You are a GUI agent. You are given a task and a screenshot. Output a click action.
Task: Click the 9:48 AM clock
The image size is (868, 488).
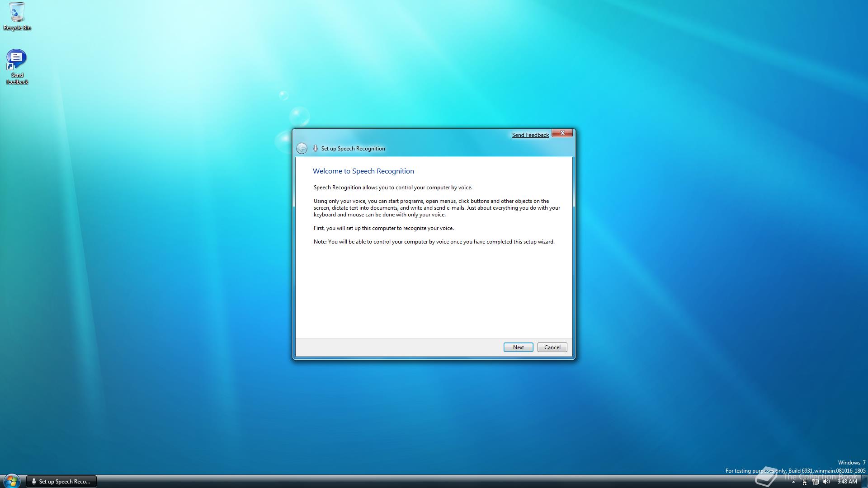pos(847,482)
